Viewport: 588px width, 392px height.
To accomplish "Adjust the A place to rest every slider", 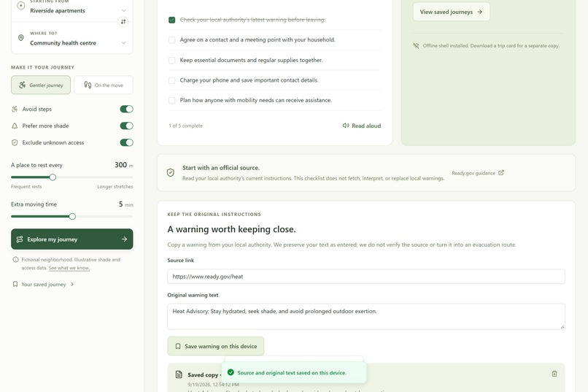I will coord(72,177).
